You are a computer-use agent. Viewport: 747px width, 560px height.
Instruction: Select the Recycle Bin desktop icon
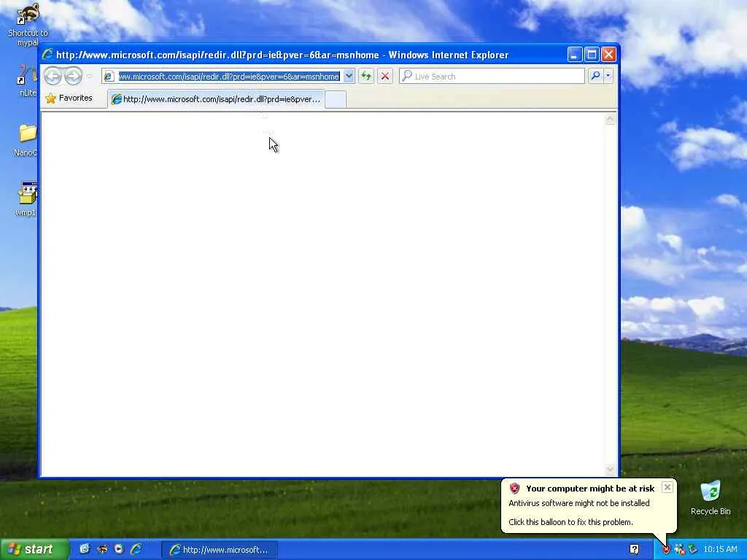point(711,497)
